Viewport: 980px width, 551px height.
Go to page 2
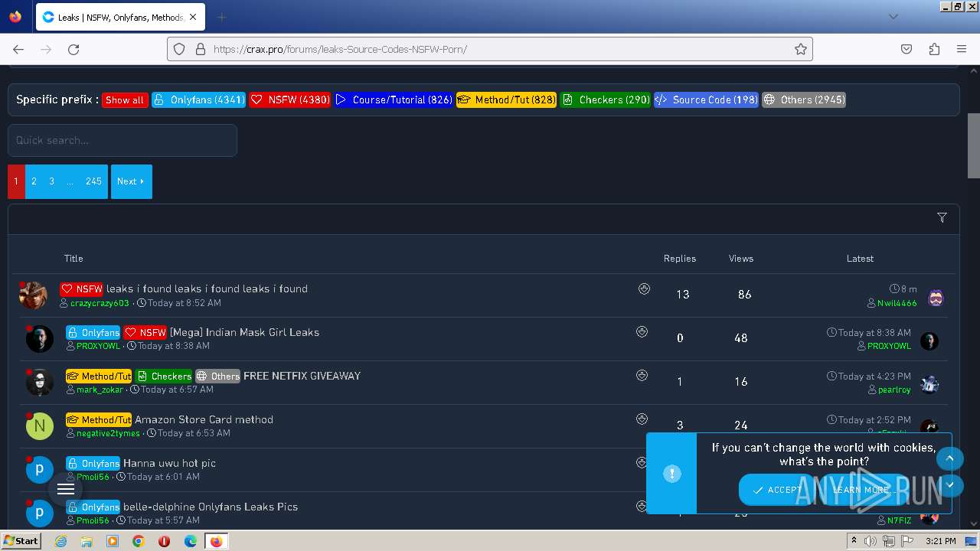[34, 181]
